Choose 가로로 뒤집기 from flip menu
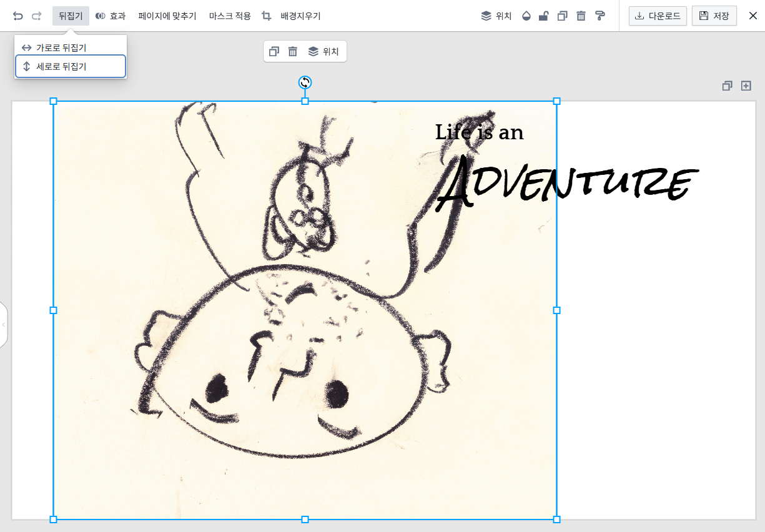 [x=61, y=48]
